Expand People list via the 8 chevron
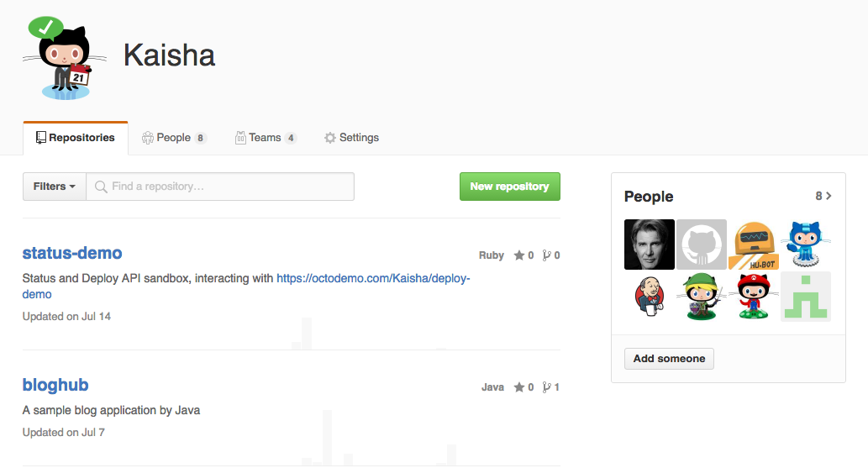868x468 pixels. 823,196
